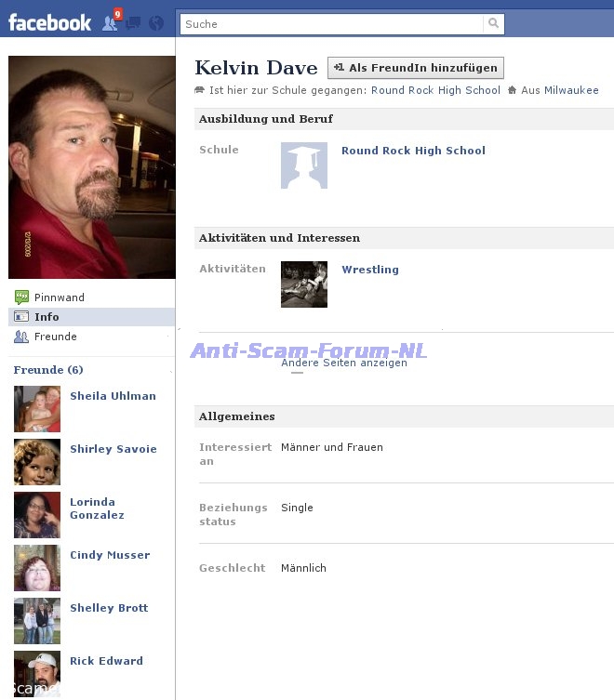Open the Freunde (6) list heading
Viewport: 614px width, 700px height.
coord(48,370)
